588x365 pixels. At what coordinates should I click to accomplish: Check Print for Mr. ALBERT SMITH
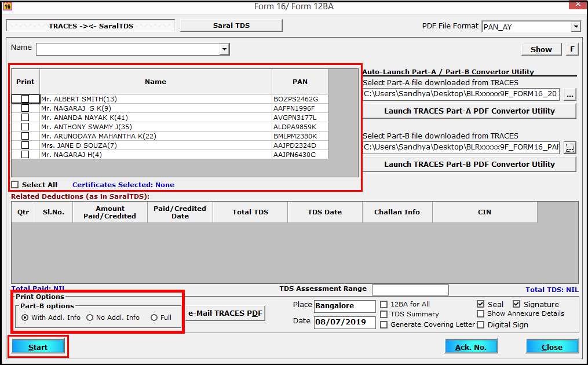click(25, 99)
